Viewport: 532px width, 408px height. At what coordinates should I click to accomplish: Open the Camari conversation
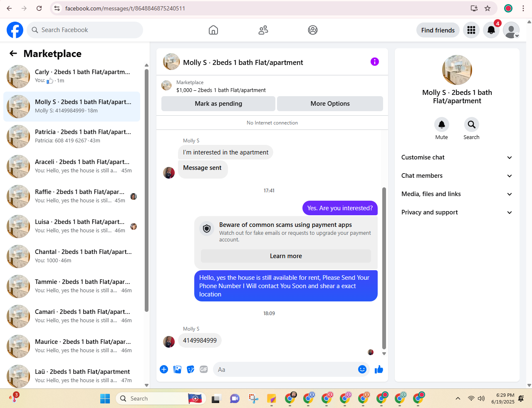(x=72, y=316)
